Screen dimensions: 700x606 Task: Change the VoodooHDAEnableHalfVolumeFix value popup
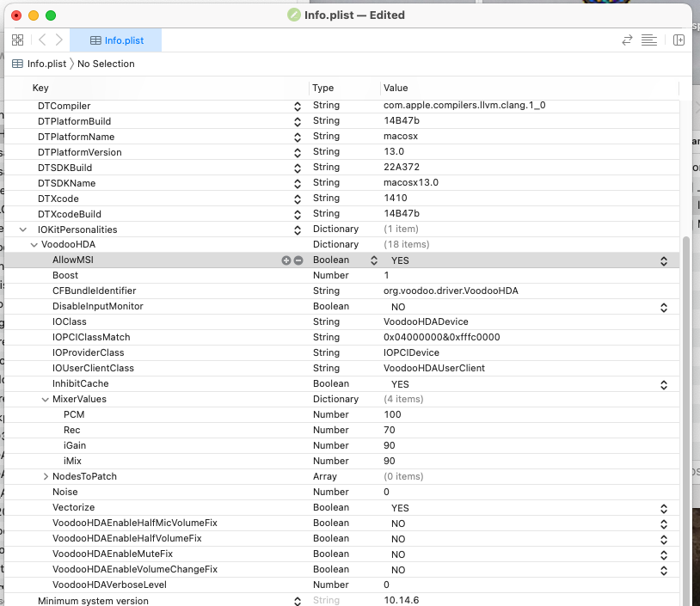click(664, 540)
